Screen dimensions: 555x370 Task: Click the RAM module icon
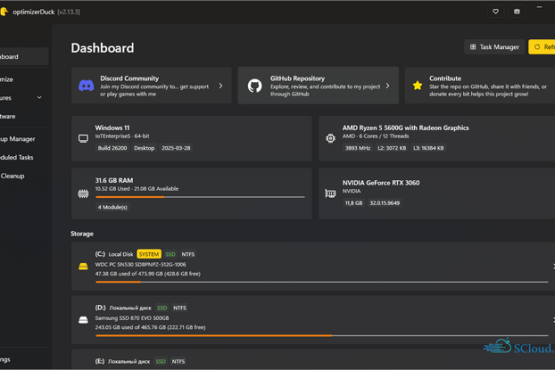(83, 194)
